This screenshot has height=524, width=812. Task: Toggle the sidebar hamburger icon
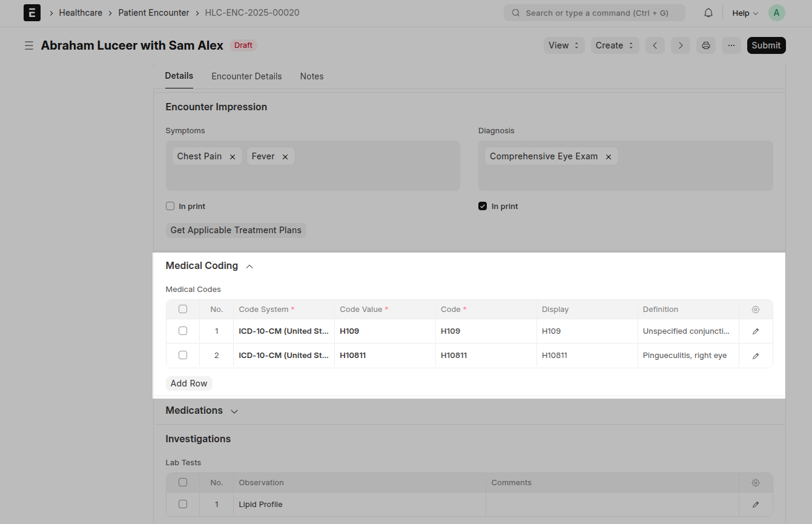pos(28,45)
